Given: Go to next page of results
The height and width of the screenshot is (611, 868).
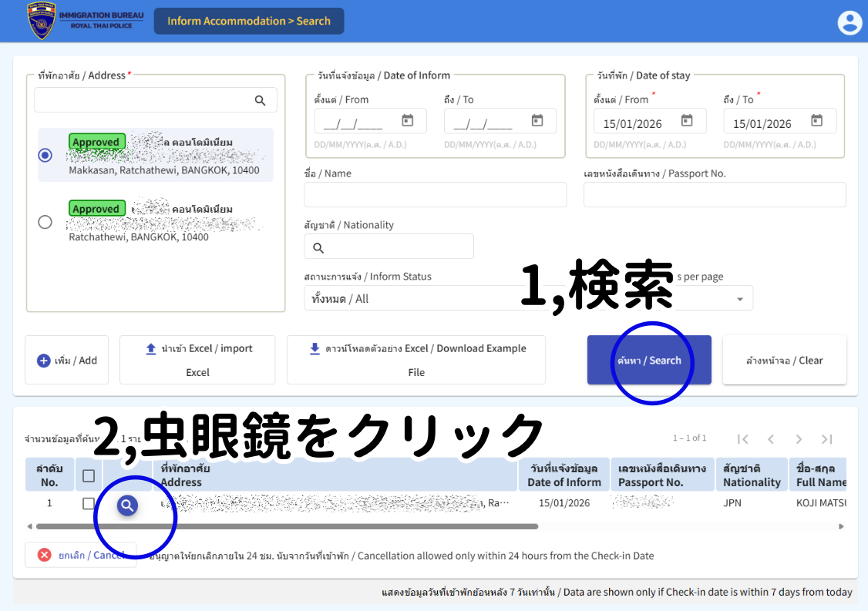Looking at the screenshot, I should 799,439.
